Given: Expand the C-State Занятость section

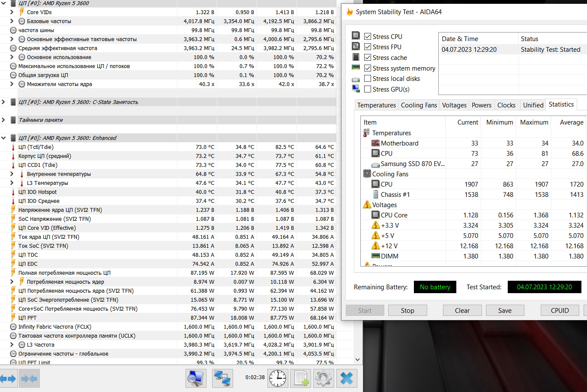Looking at the screenshot, I should click(3, 102).
